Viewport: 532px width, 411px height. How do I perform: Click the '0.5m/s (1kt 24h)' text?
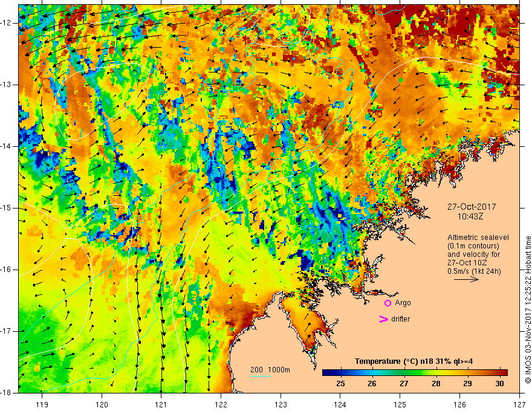click(x=474, y=271)
